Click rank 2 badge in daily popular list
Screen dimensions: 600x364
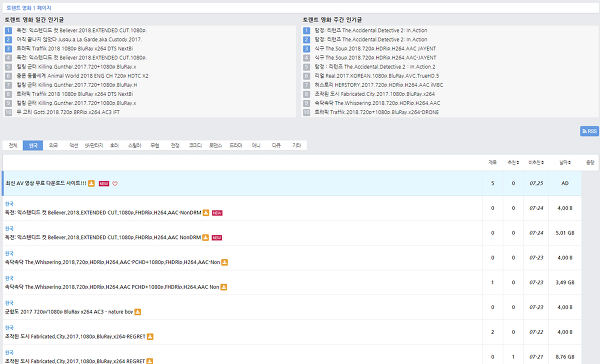[x=8, y=39]
